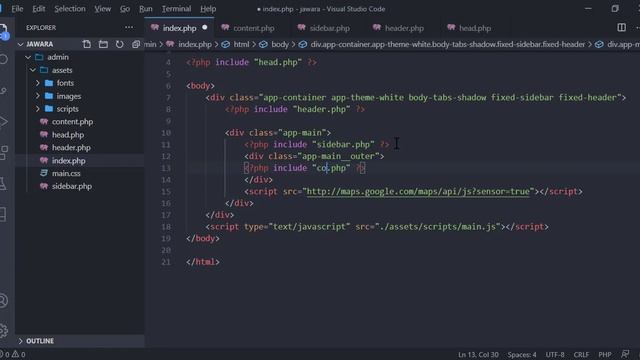Open Manage gear settings menu
The height and width of the screenshot is (360, 640).
(x=3, y=330)
